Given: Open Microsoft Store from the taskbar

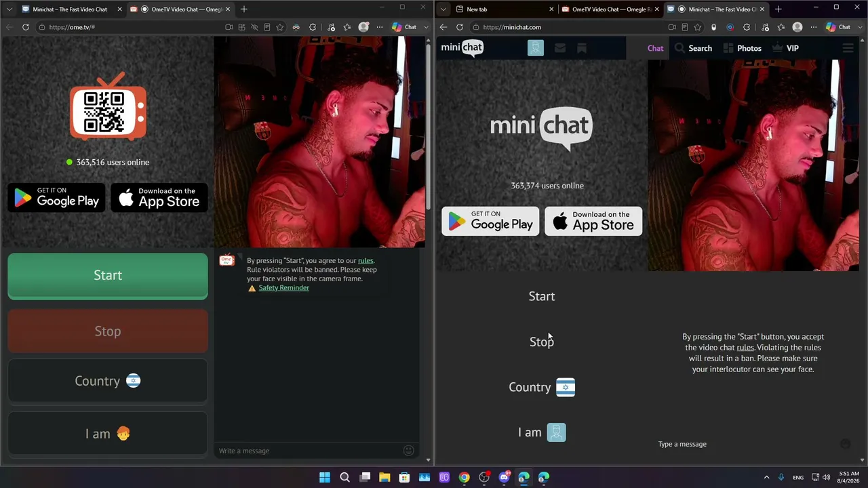Looking at the screenshot, I should click(x=404, y=477).
